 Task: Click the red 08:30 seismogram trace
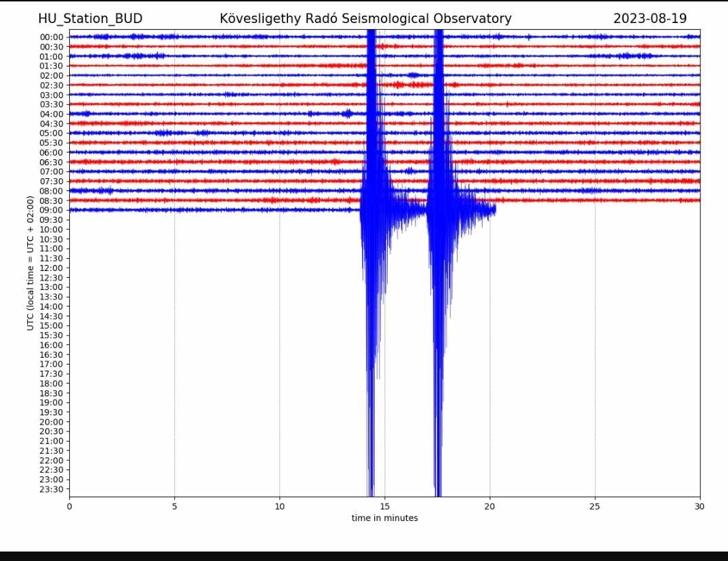click(x=384, y=201)
